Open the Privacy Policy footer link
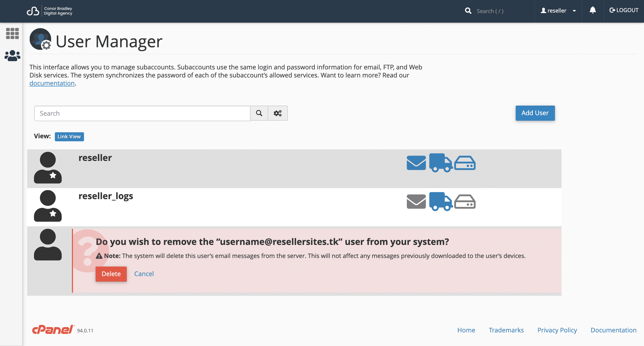Image resolution: width=644 pixels, height=346 pixels. (557, 330)
